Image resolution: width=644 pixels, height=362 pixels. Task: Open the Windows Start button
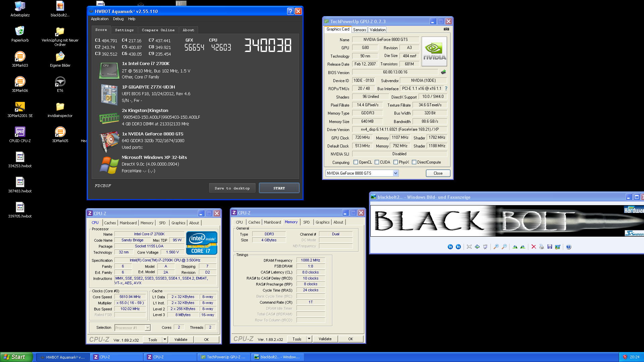[x=16, y=357]
